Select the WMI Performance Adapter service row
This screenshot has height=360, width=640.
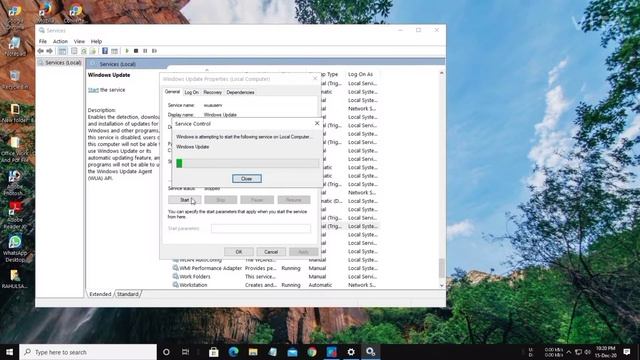coord(275,268)
